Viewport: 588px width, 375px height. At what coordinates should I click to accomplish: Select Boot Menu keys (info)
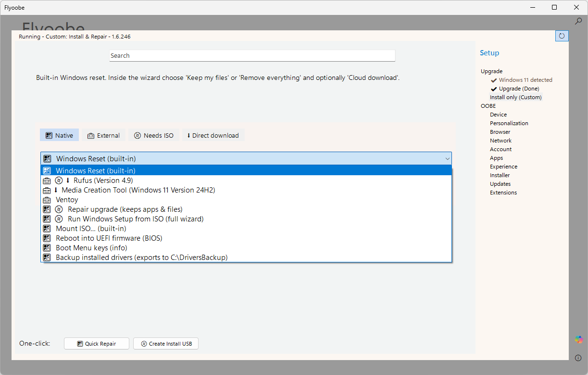246,248
